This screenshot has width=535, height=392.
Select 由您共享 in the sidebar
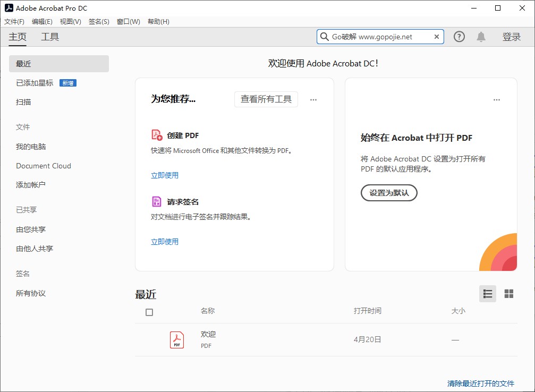click(31, 229)
